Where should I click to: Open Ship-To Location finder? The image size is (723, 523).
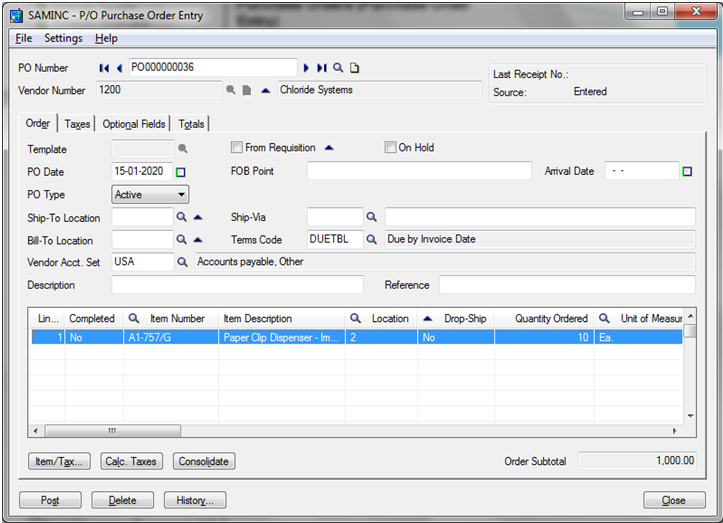(182, 217)
